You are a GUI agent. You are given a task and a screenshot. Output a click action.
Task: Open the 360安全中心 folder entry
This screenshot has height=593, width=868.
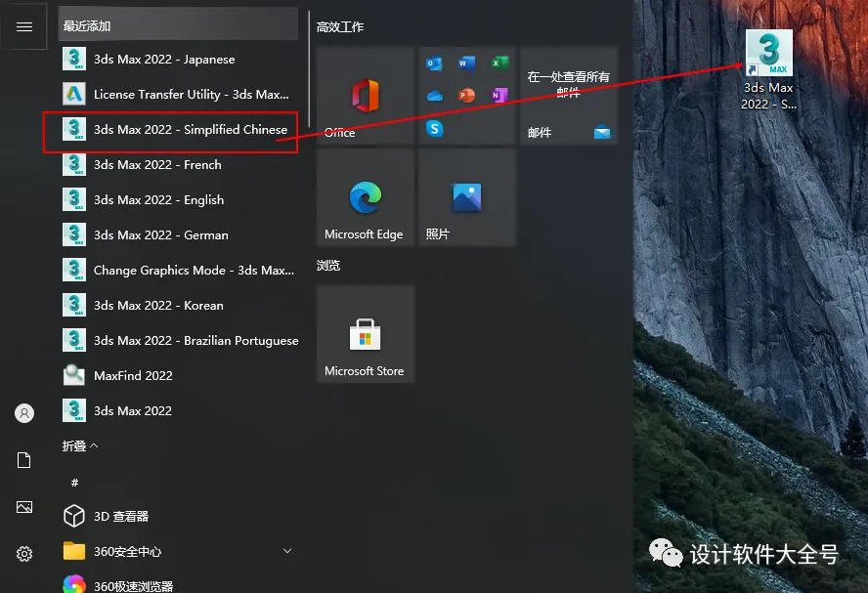point(178,551)
